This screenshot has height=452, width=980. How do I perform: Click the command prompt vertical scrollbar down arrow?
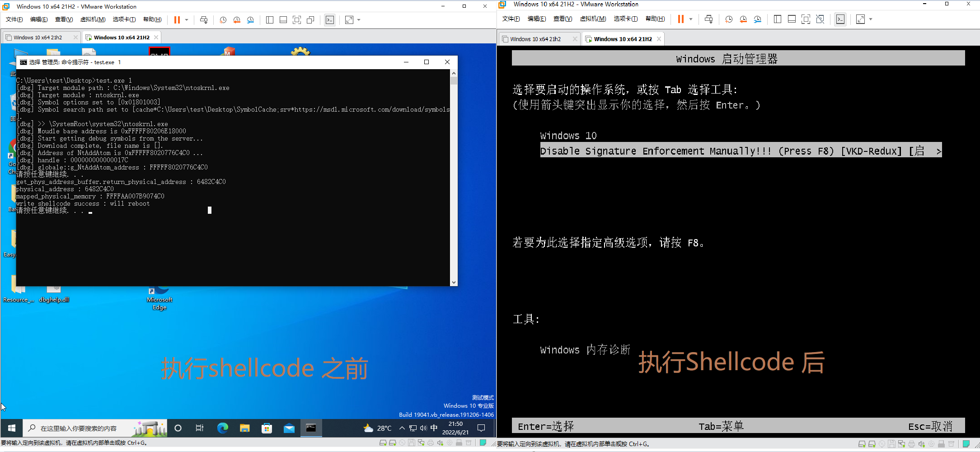pyautogui.click(x=454, y=282)
